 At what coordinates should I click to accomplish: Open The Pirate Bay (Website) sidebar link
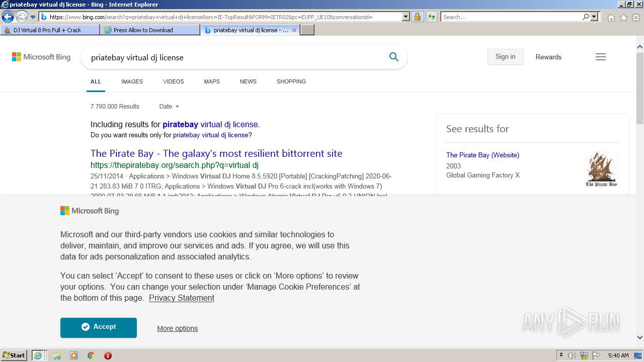pos(482,155)
